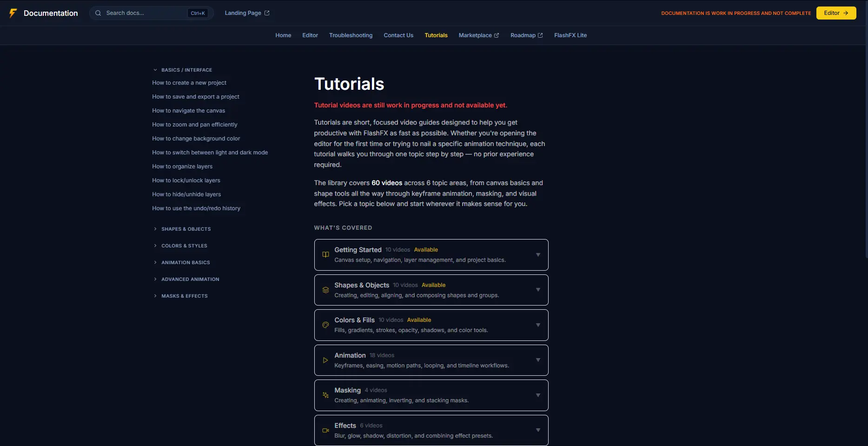Open How to zoom and pan efficiently
Screen dimensions: 868x446
tap(195, 125)
